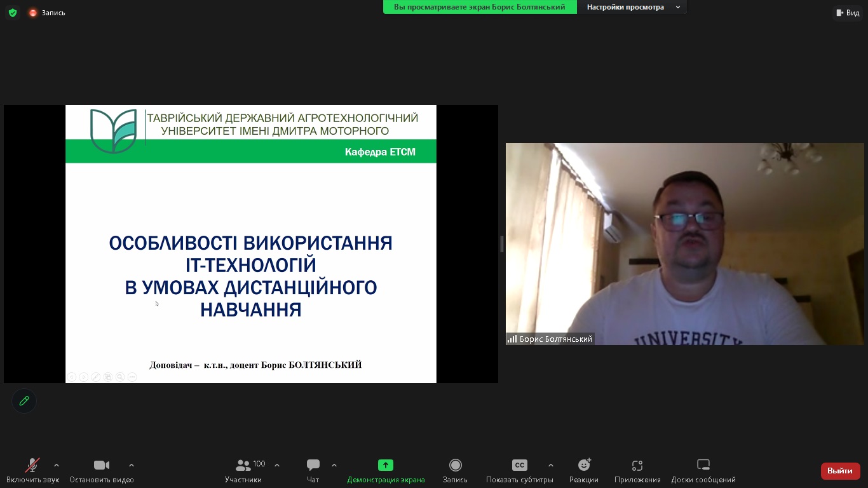This screenshot has width=868, height=488.
Task: Click the Доповідач speaker line on the slide
Action: 255,365
